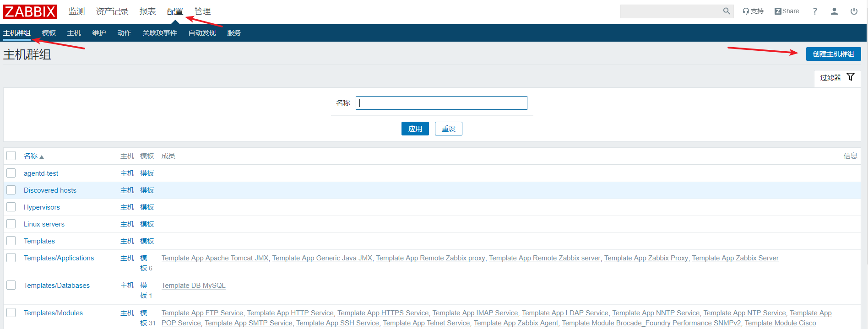Viewport: 868px width, 329px height.
Task: Open Template App Zabbix Proxy member
Action: tap(646, 258)
